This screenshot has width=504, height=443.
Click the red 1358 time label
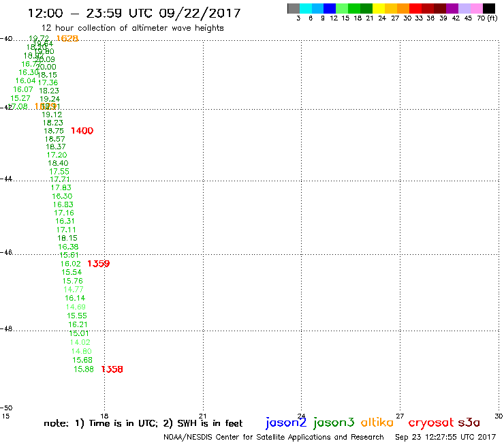tap(112, 369)
